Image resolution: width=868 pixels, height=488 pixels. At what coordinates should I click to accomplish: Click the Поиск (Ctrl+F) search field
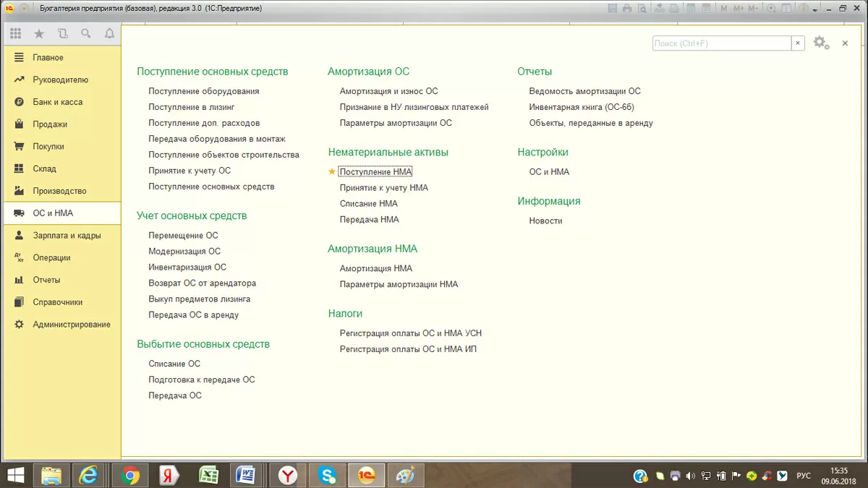click(722, 43)
